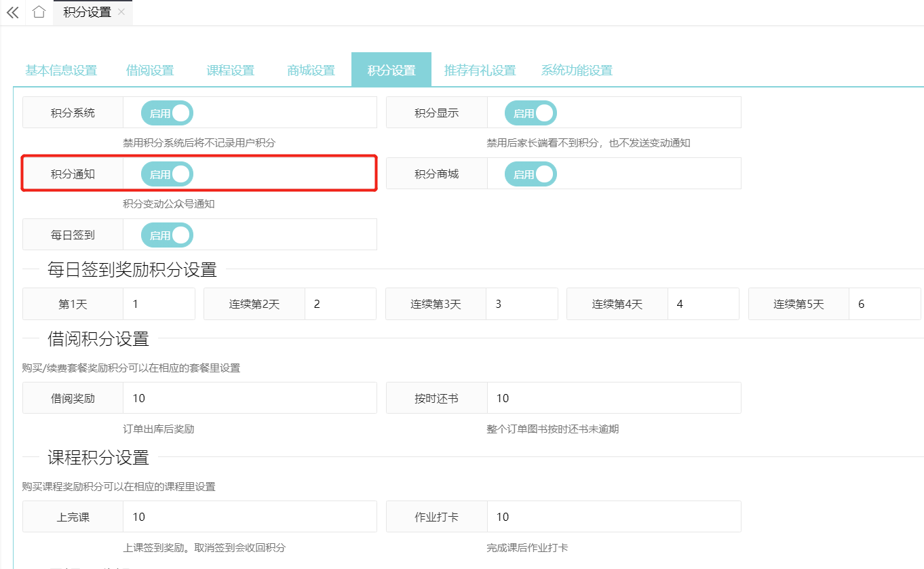Edit 连续第3天 reward field
The height and width of the screenshot is (569, 924).
(522, 304)
